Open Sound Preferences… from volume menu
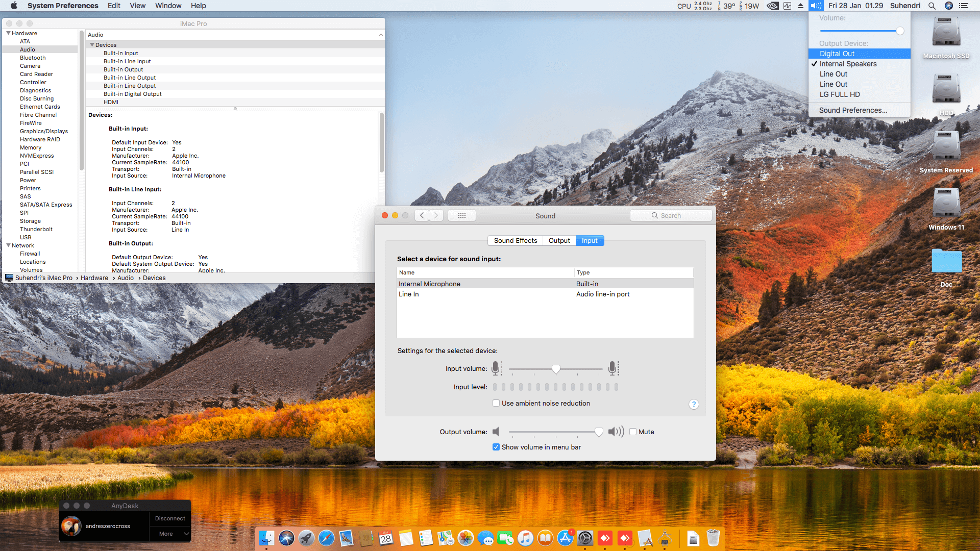The width and height of the screenshot is (980, 551). coord(852,110)
